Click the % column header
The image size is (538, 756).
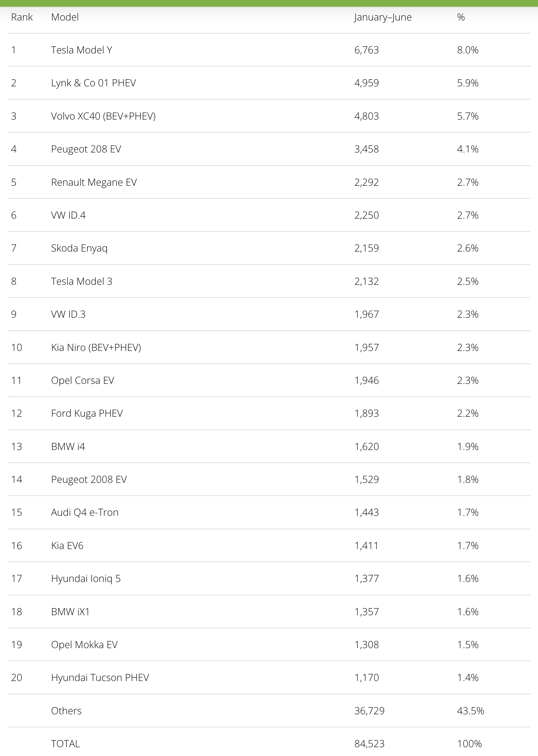click(x=461, y=17)
